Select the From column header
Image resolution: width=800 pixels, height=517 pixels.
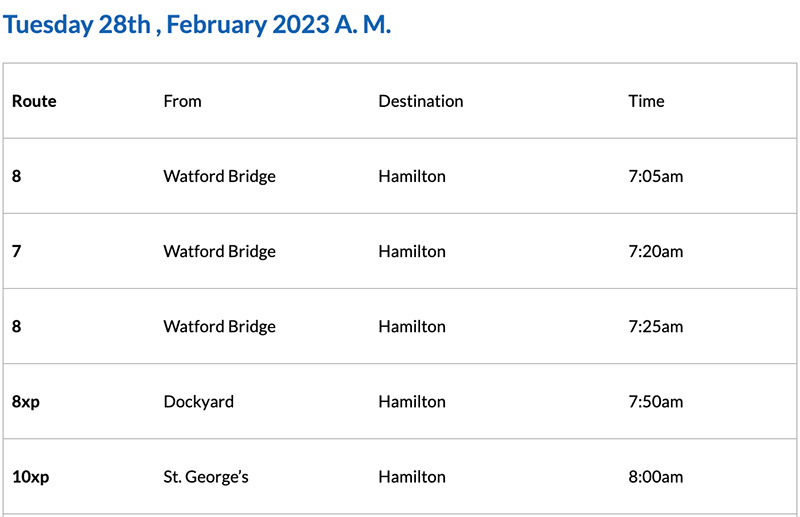182,101
